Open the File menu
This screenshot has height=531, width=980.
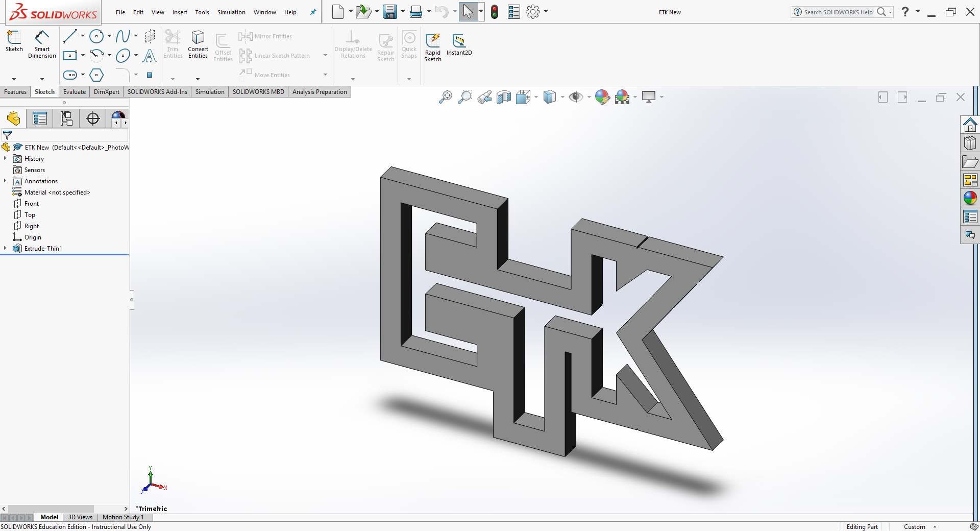120,12
